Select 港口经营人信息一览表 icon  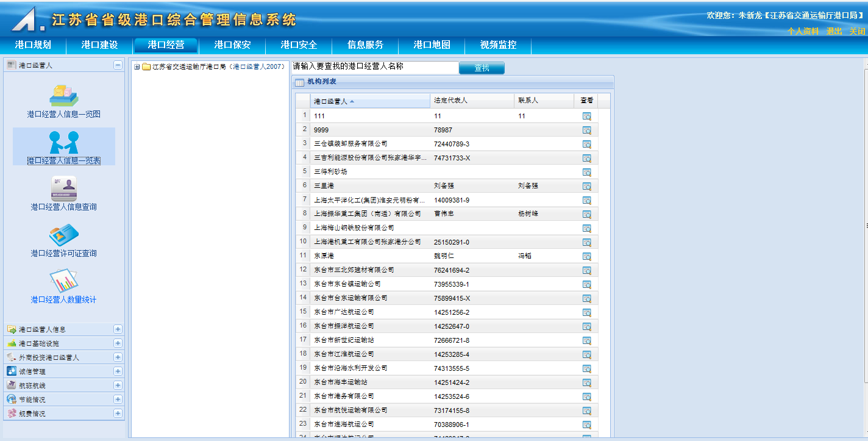63,143
